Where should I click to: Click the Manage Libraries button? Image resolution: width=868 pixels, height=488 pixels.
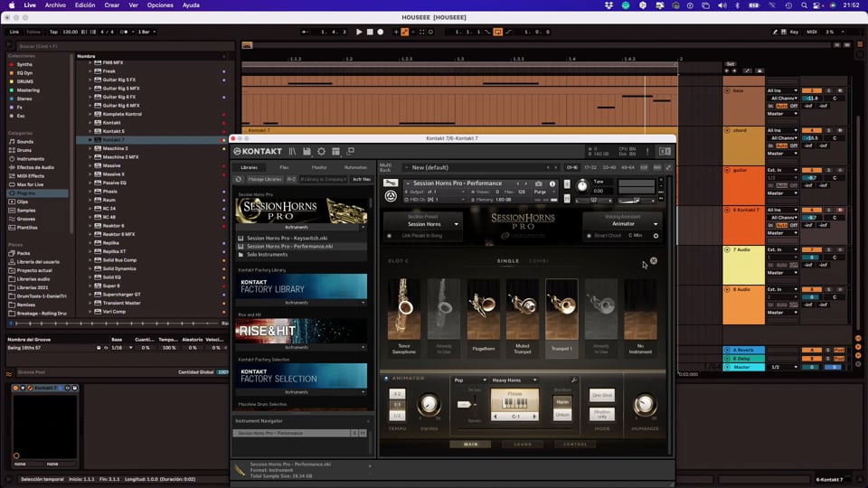[265, 179]
